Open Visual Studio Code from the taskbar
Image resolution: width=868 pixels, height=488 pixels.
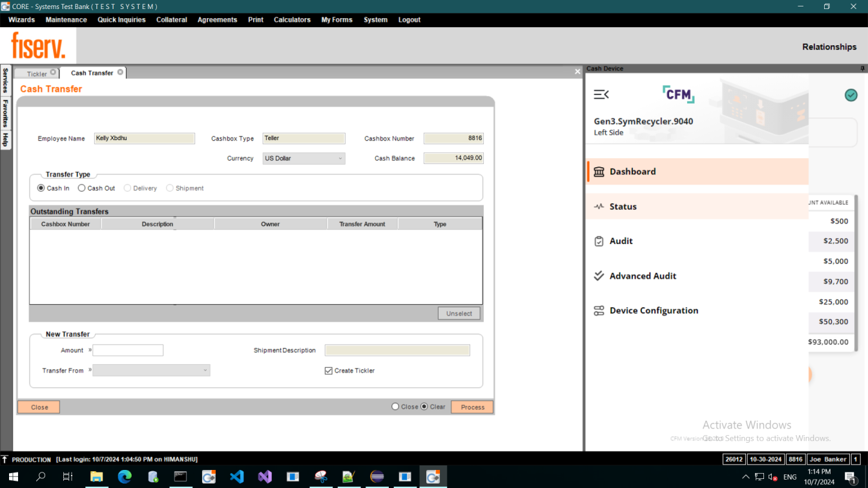click(237, 477)
